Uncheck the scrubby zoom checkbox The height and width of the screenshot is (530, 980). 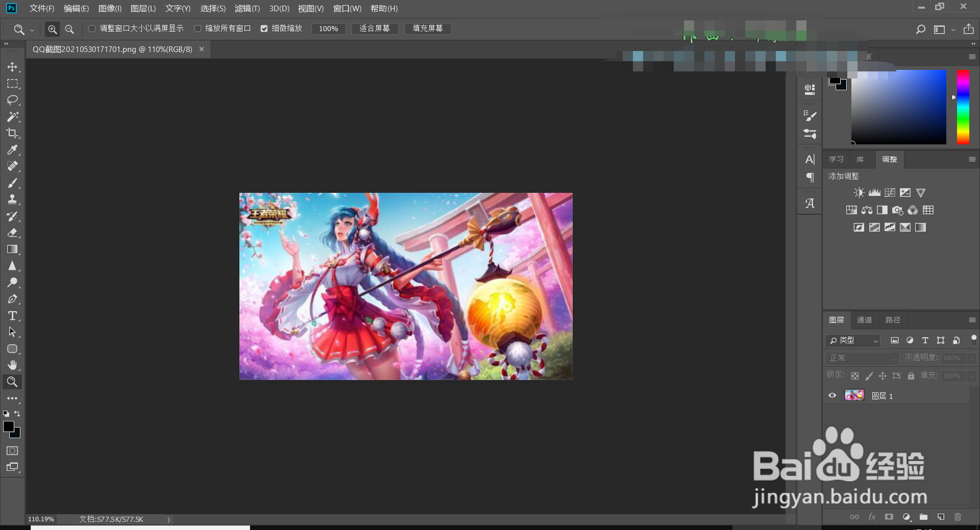(264, 29)
